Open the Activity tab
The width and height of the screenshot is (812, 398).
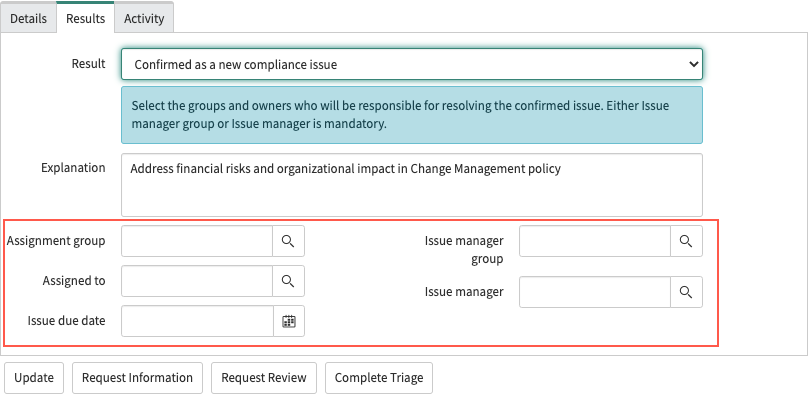pyautogui.click(x=144, y=19)
